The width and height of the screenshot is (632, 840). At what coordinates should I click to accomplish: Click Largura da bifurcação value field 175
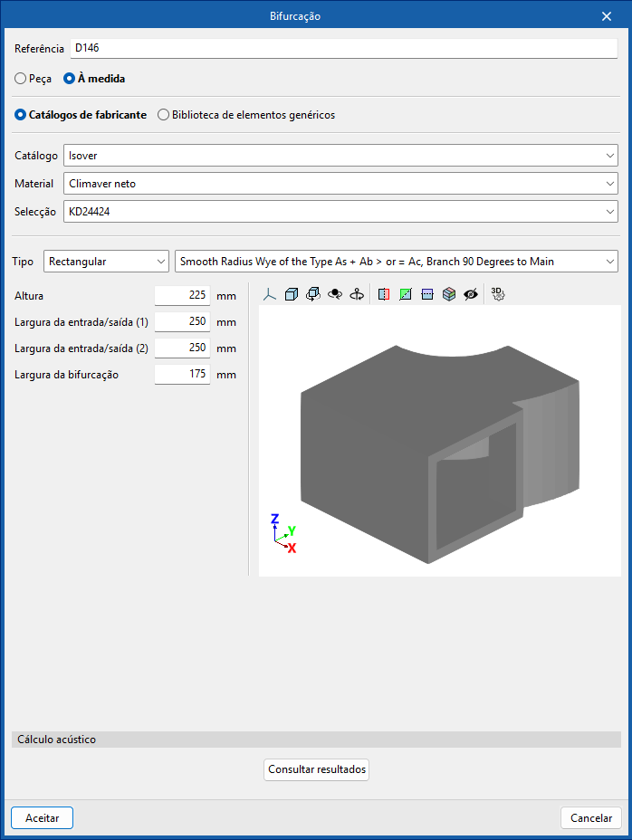(182, 374)
